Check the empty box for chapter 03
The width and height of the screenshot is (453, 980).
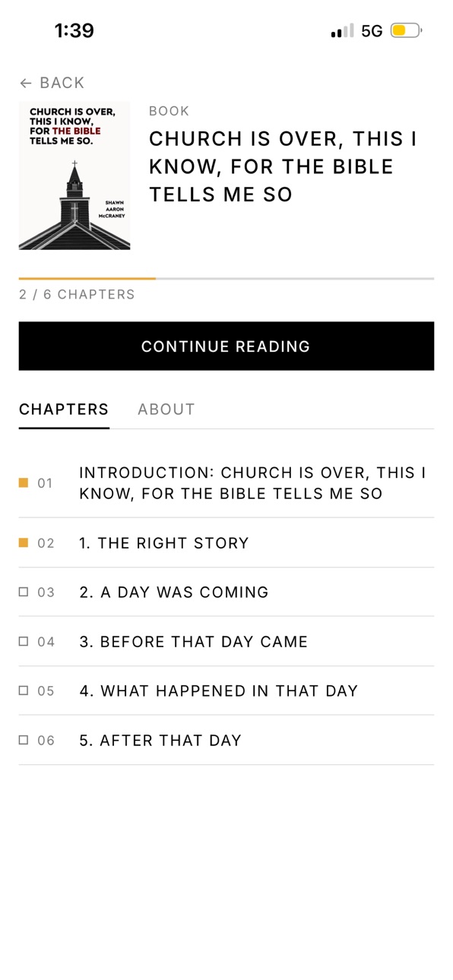click(x=24, y=592)
